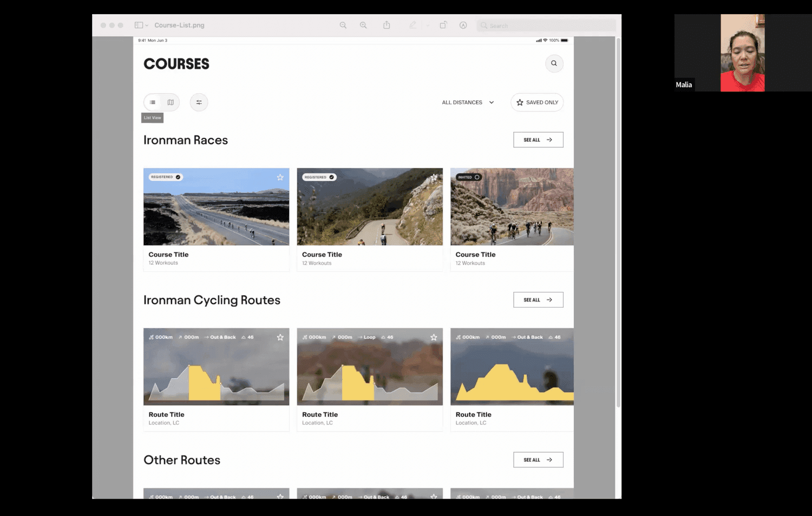
Task: Click the Preview window vertical scrollbar
Action: click(x=618, y=222)
